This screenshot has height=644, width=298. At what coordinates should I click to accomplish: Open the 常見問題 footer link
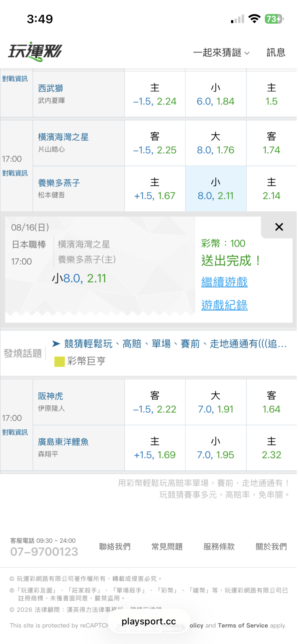(x=167, y=546)
